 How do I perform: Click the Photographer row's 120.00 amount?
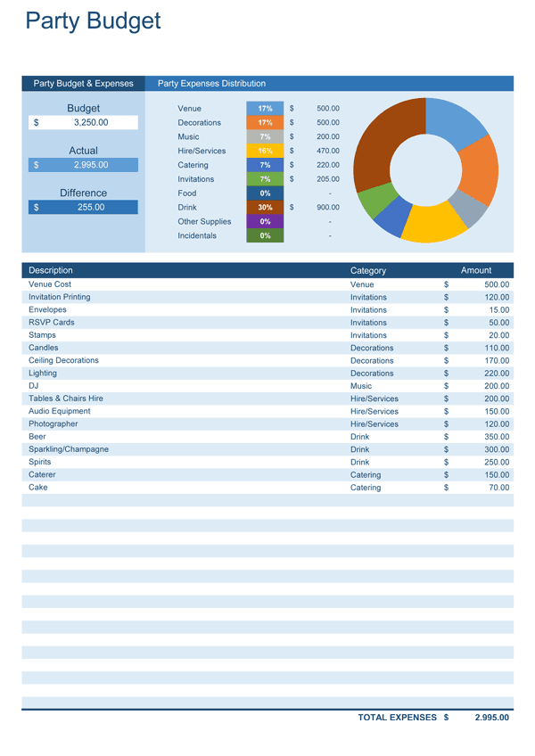[497, 424]
